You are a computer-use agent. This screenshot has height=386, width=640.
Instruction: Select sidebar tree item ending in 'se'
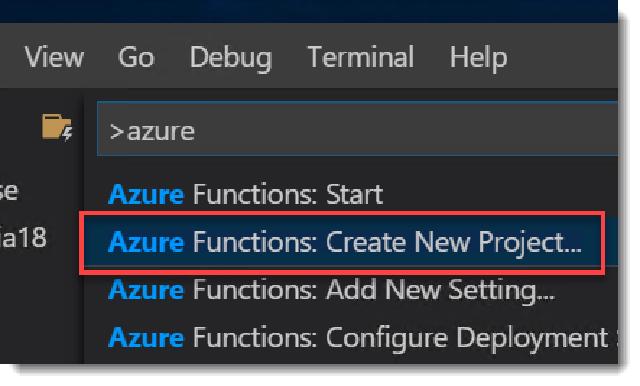pyautogui.click(x=9, y=191)
